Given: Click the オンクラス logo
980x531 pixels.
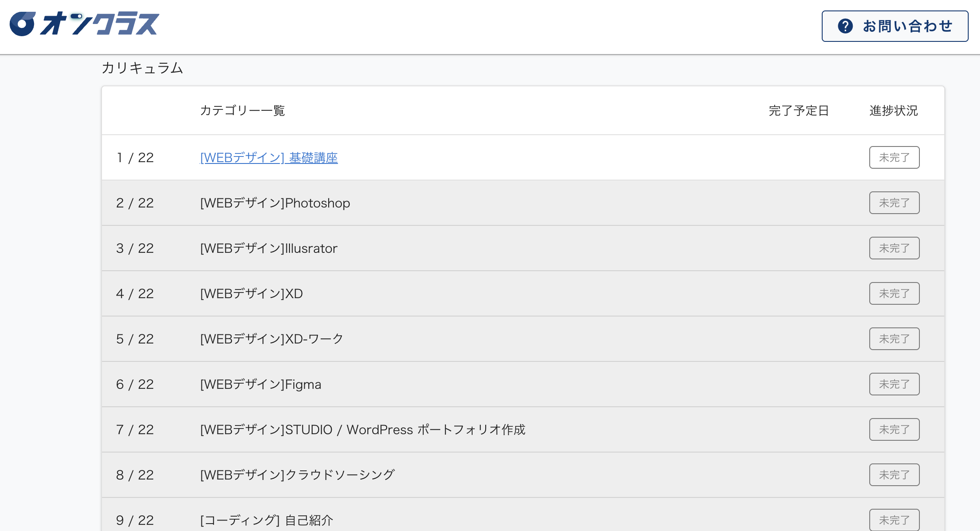Looking at the screenshot, I should (x=85, y=24).
